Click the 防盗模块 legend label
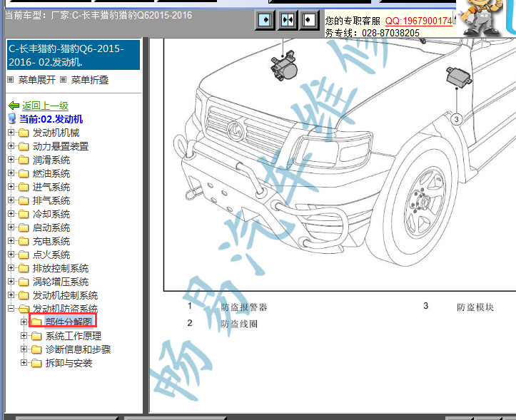 pos(475,307)
